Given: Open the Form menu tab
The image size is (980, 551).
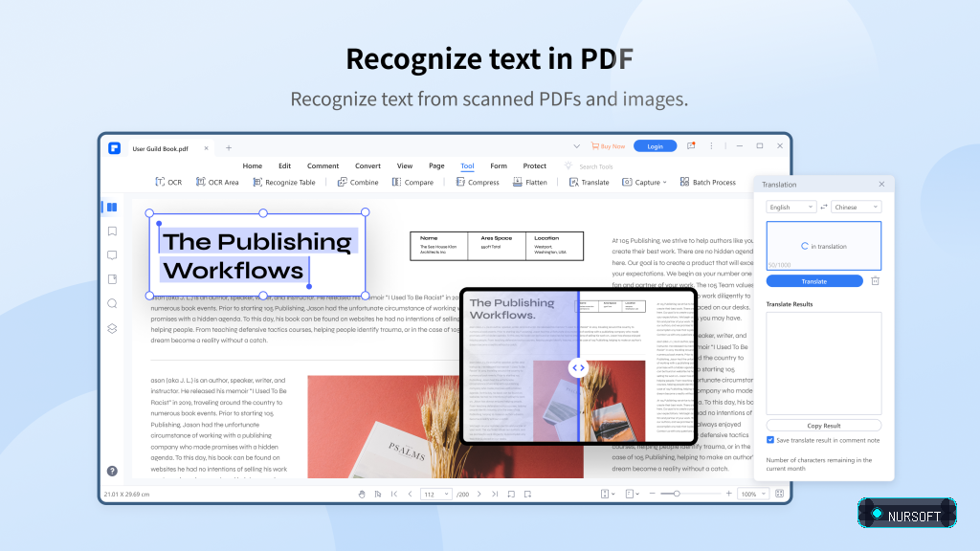Looking at the screenshot, I should pyautogui.click(x=498, y=165).
